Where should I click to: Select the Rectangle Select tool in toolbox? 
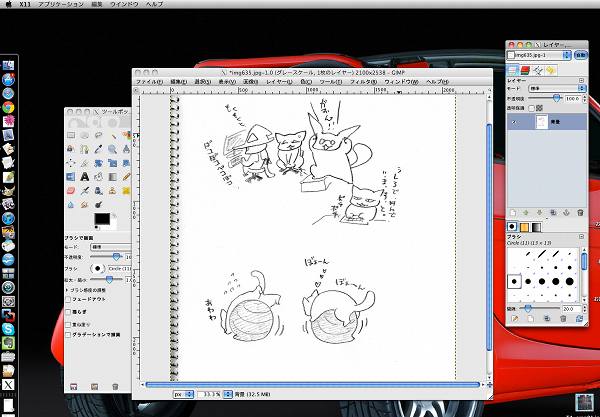(x=71, y=135)
